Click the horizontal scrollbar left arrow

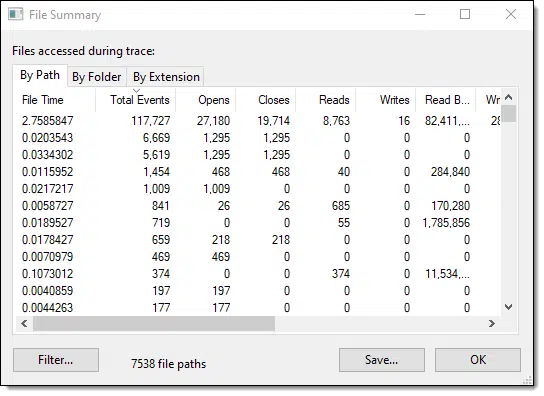click(x=24, y=324)
